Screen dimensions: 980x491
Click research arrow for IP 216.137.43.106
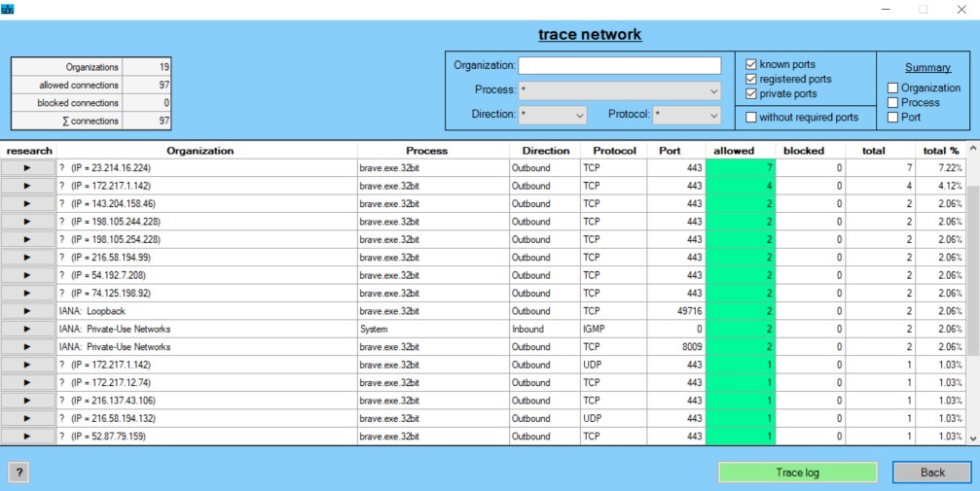[x=27, y=401]
